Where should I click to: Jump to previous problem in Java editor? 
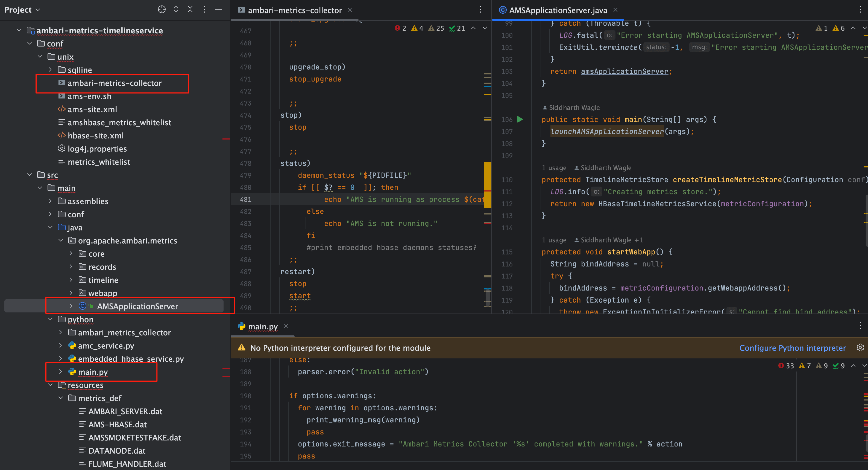[x=853, y=28]
